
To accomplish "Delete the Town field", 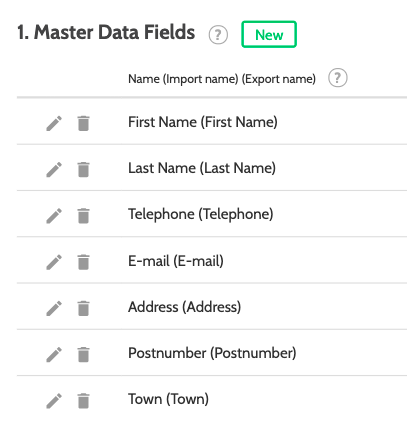I will tap(83, 401).
